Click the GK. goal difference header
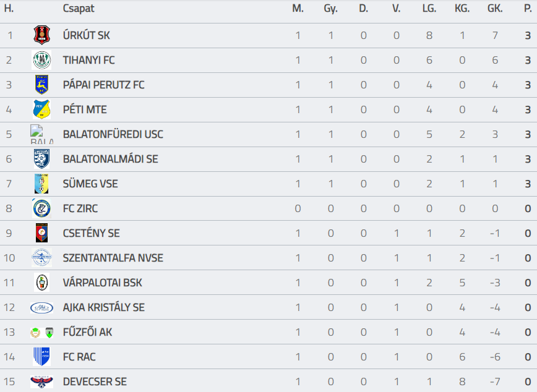The height and width of the screenshot is (392, 537). coord(494,9)
